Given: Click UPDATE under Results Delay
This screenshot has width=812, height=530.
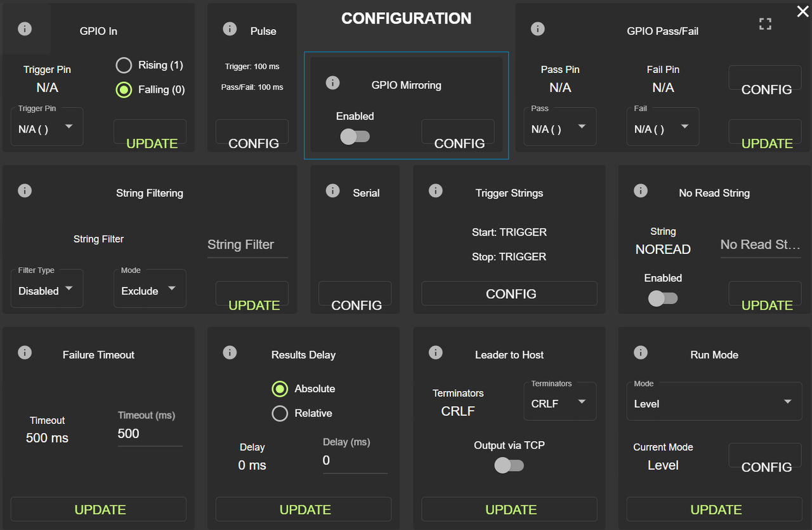Looking at the screenshot, I should coord(304,509).
